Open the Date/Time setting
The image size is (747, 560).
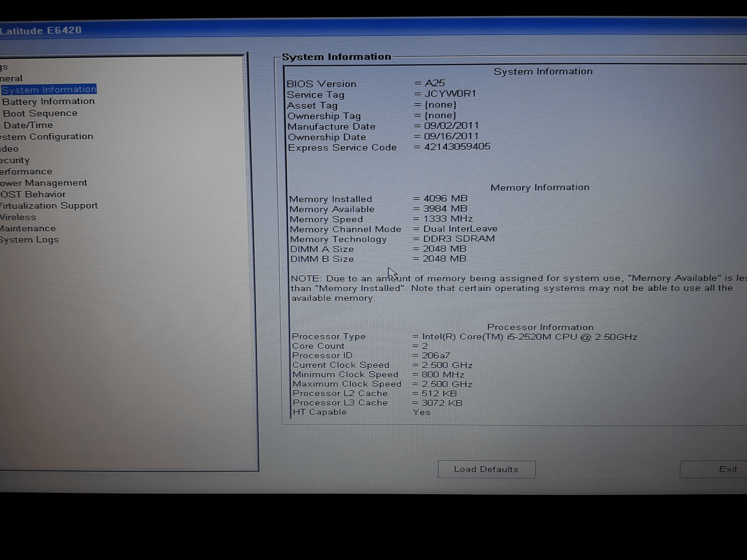(28, 125)
